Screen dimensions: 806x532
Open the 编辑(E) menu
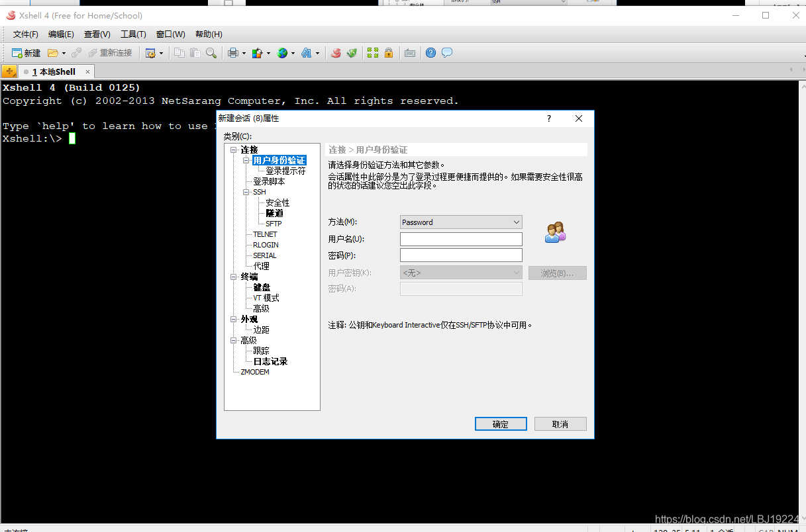coord(61,34)
